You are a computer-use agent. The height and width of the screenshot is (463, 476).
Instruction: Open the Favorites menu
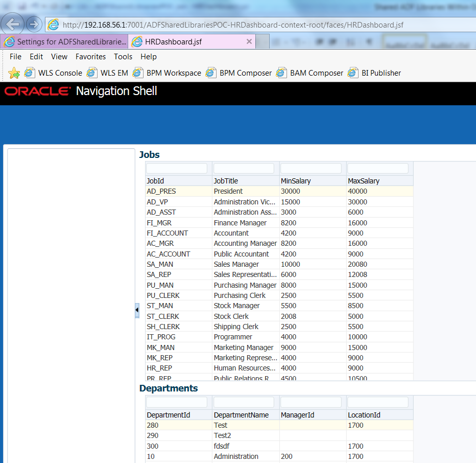coord(90,57)
